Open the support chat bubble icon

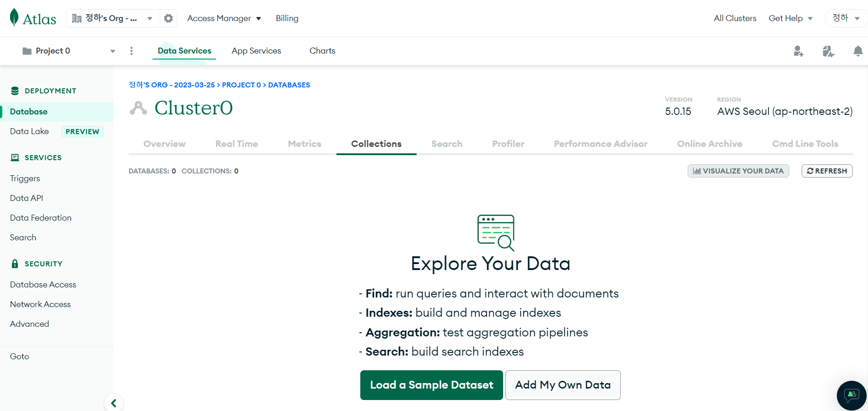point(852,395)
